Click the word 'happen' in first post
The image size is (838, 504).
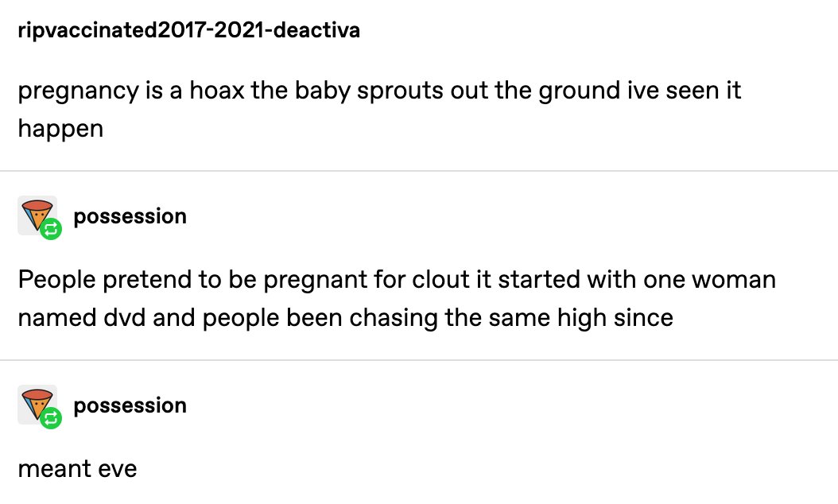[60, 130]
